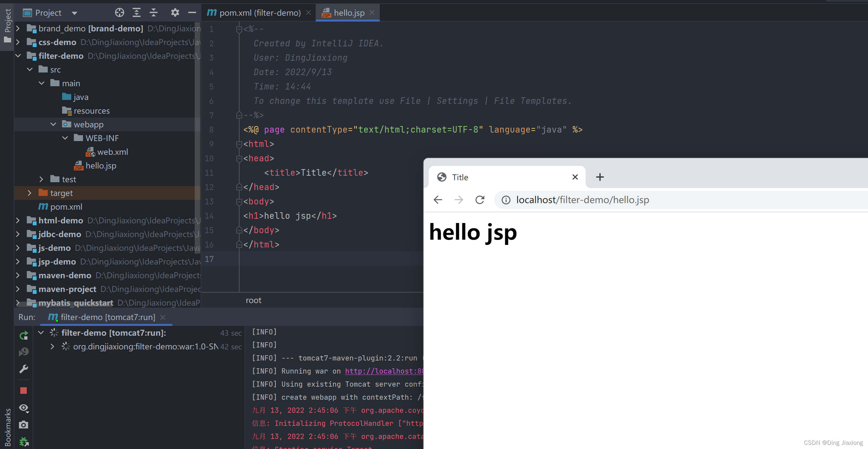Hide the Project panel with minus icon
Viewport: 868px width, 449px height.
point(192,13)
